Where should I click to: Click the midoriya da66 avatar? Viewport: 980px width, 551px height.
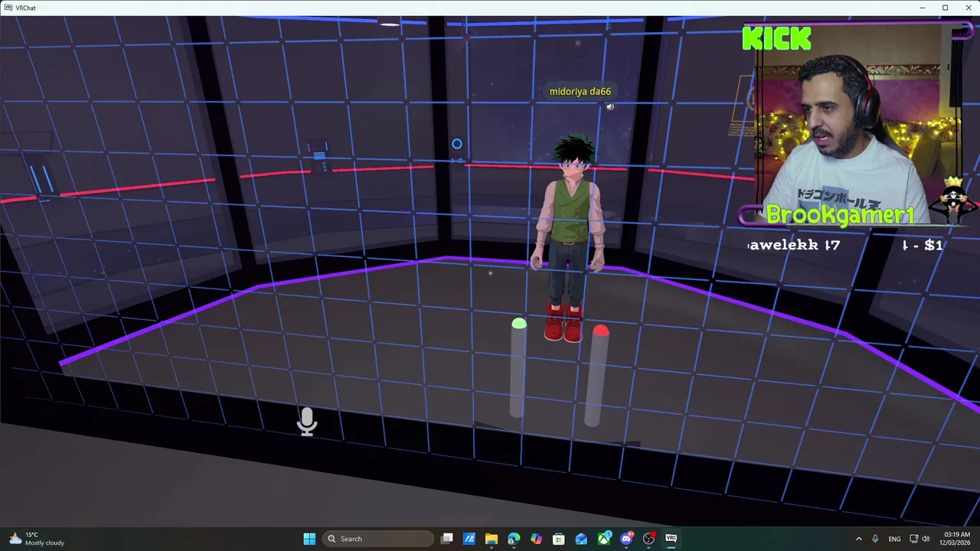click(x=570, y=239)
